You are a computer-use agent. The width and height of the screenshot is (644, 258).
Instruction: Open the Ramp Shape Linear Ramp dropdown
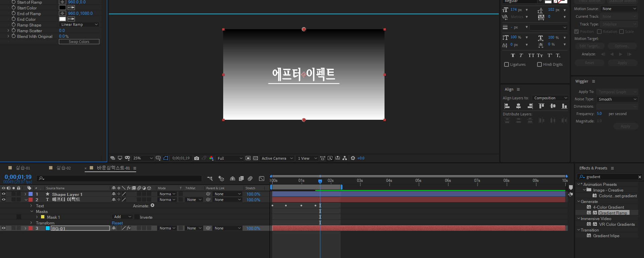[x=79, y=24]
